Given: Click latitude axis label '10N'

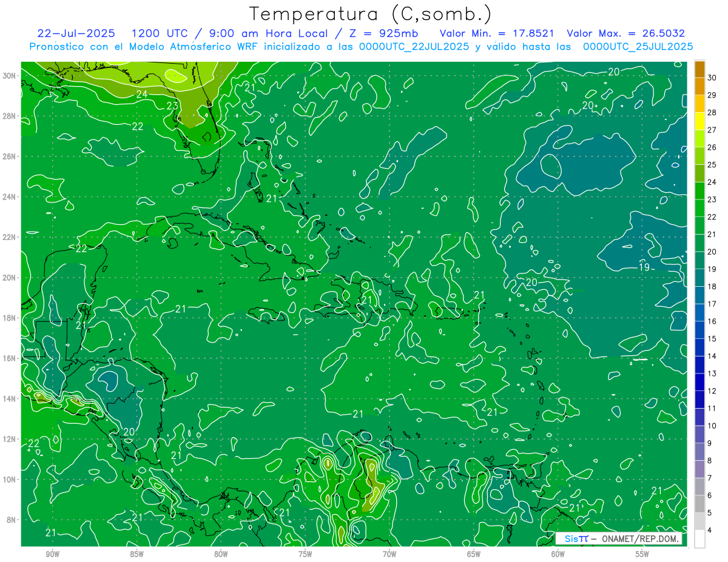Looking at the screenshot, I should 9,480.
